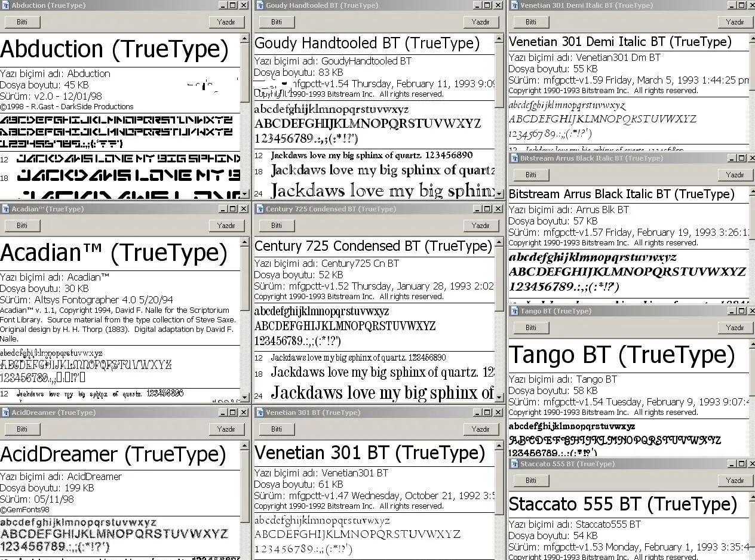This screenshot has width=755, height=560.
Task: Click Bitti in the Tango BT window
Action: pyautogui.click(x=531, y=328)
